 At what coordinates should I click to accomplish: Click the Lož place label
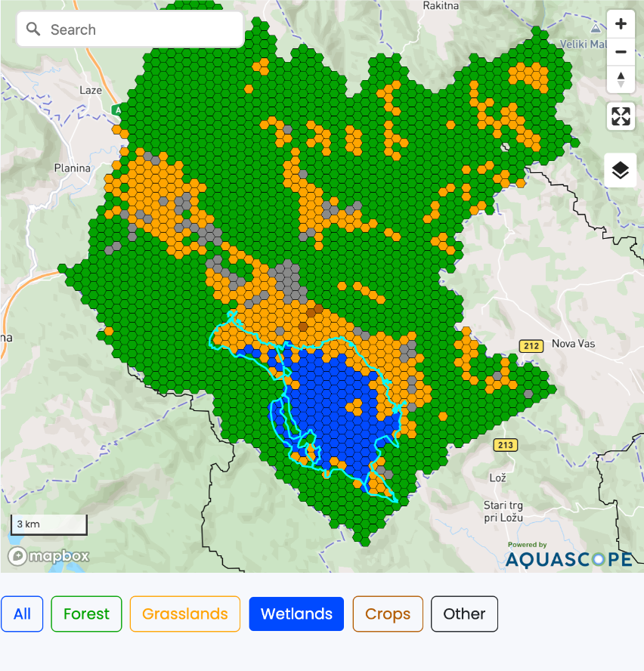[498, 478]
